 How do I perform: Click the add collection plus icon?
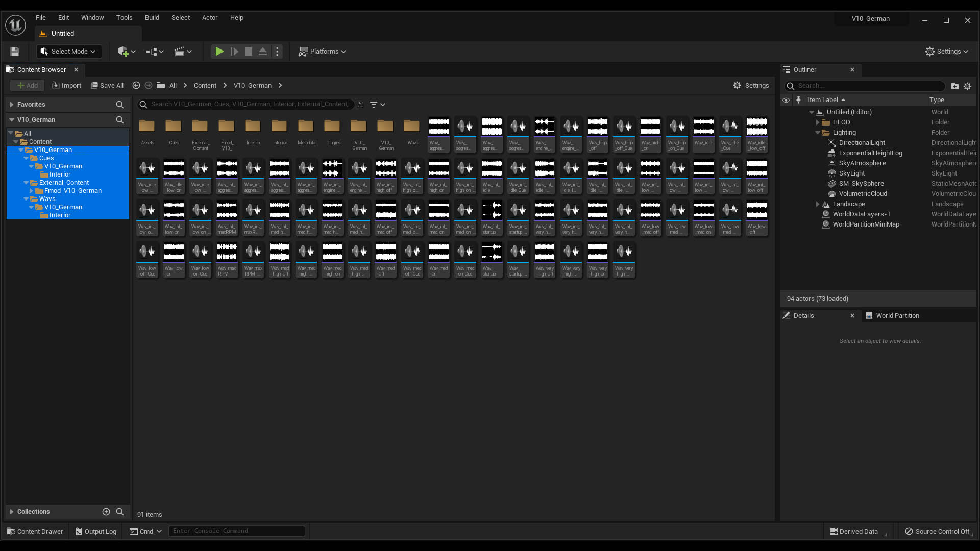[x=106, y=512]
